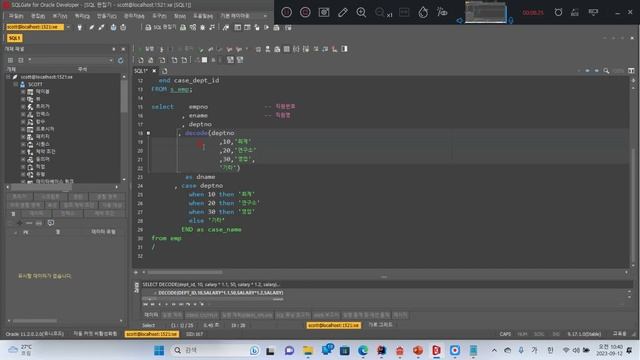Open the scott@localhost connection dropdown arrow
The width and height of the screenshot is (640, 360).
pos(68,27)
